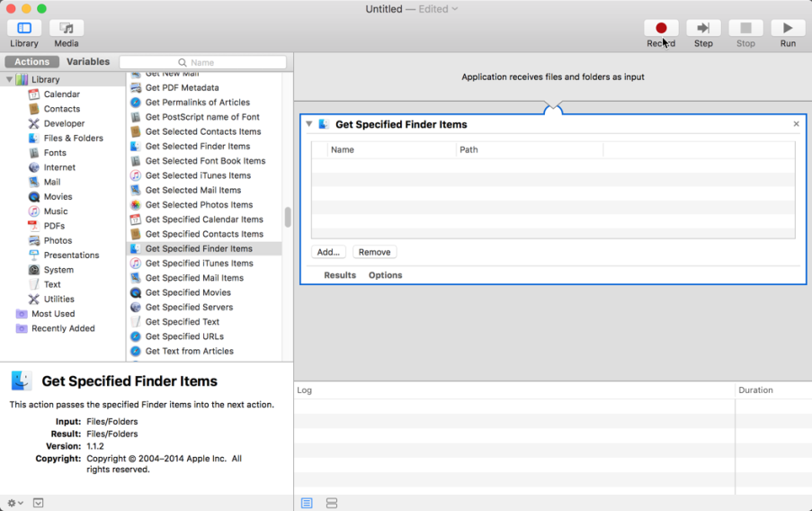
Task: Select the Developer category
Action: 64,123
